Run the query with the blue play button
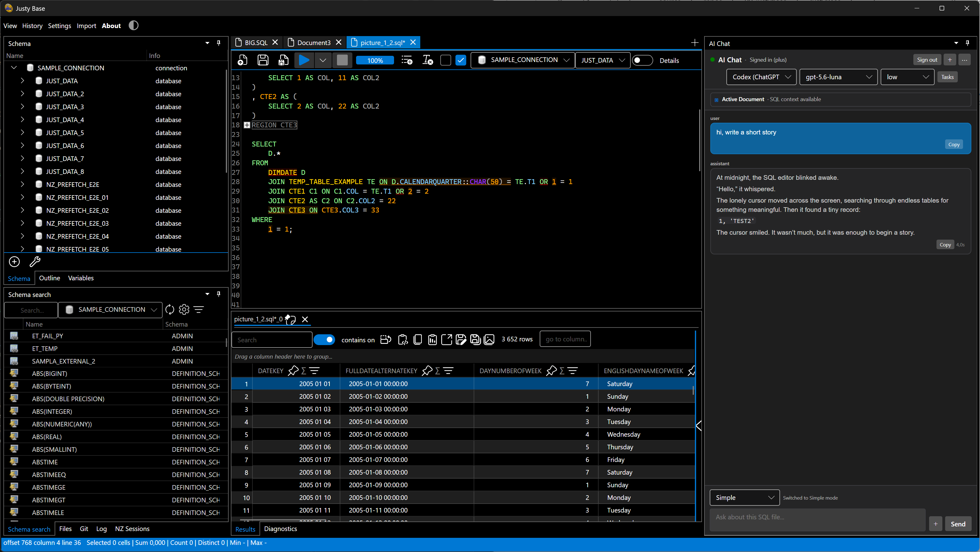Screen dimensions: 980x552 [x=304, y=60]
